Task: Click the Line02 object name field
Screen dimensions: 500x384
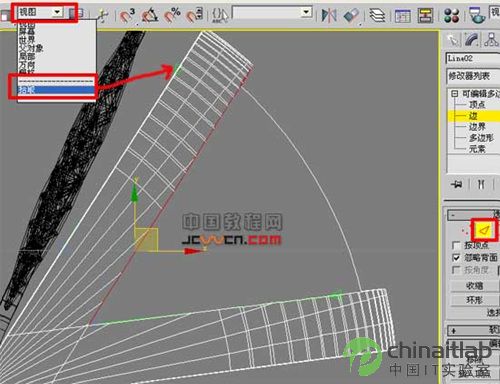Action: tap(473, 58)
